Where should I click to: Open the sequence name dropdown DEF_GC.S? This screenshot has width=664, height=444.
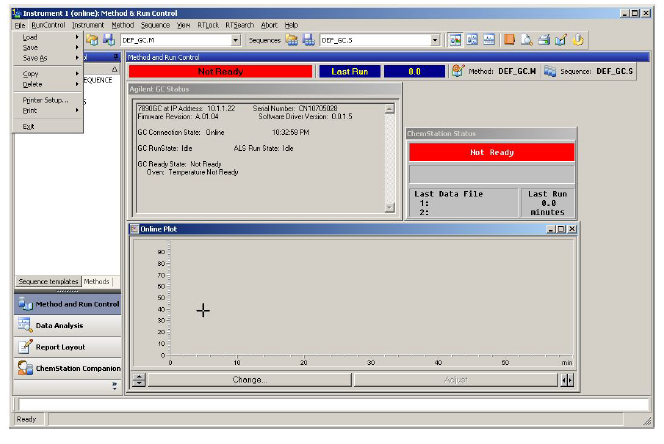click(x=435, y=40)
